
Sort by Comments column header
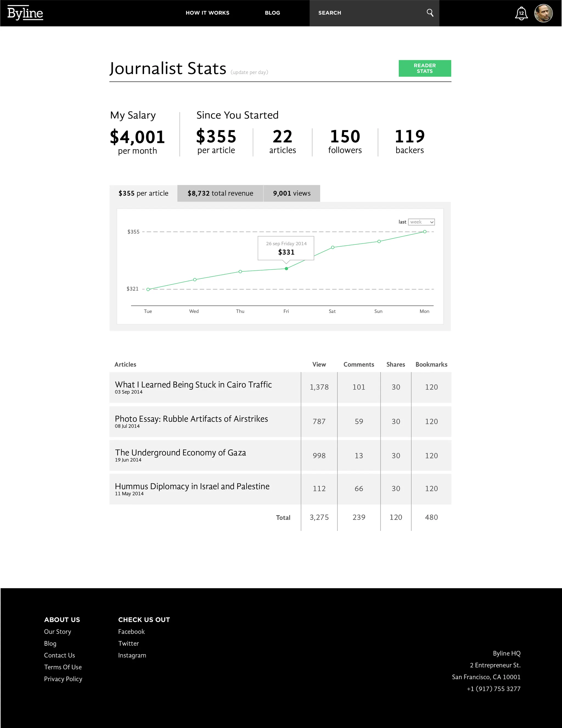[359, 364]
